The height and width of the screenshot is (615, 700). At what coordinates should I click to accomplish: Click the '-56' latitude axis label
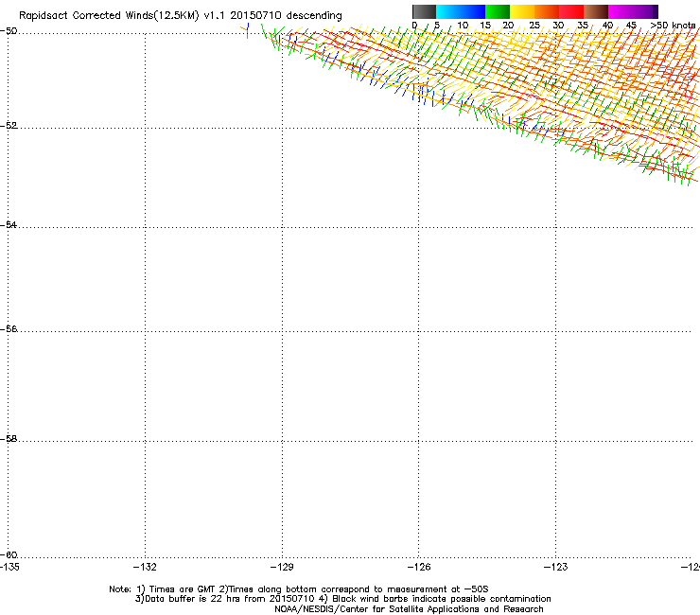click(9, 328)
